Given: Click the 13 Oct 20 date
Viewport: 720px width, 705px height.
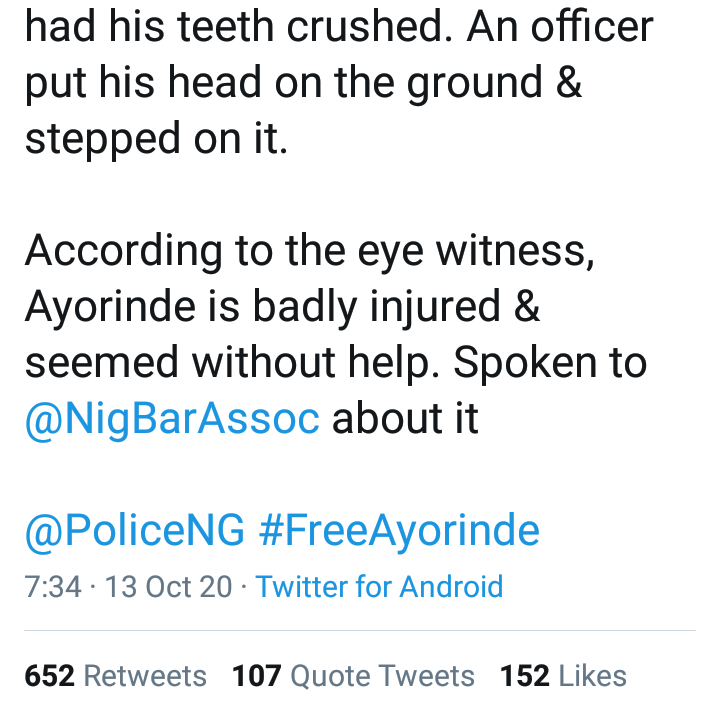Looking at the screenshot, I should coord(168,586).
